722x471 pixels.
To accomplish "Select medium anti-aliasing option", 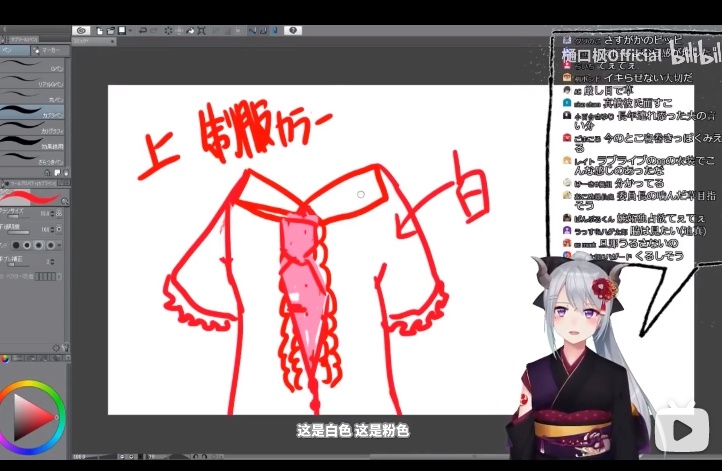I will [x=39, y=245].
